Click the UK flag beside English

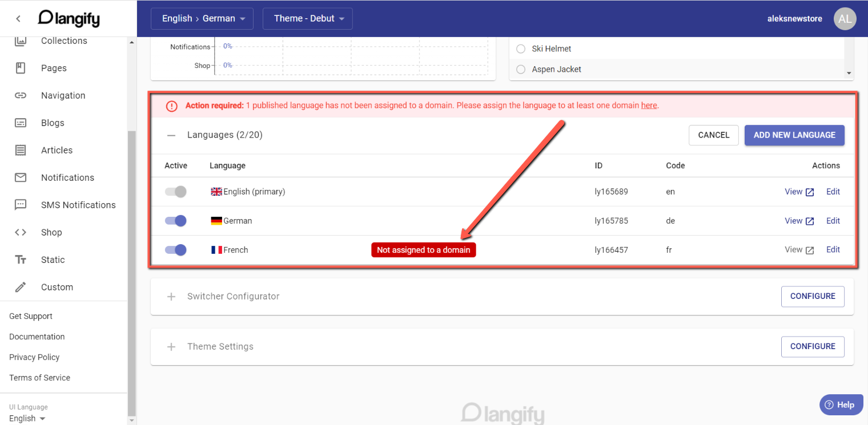coord(216,192)
